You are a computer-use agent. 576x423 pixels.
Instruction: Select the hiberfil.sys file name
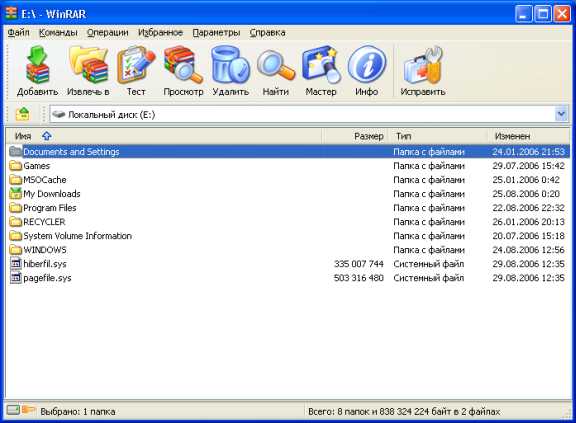pos(45,264)
